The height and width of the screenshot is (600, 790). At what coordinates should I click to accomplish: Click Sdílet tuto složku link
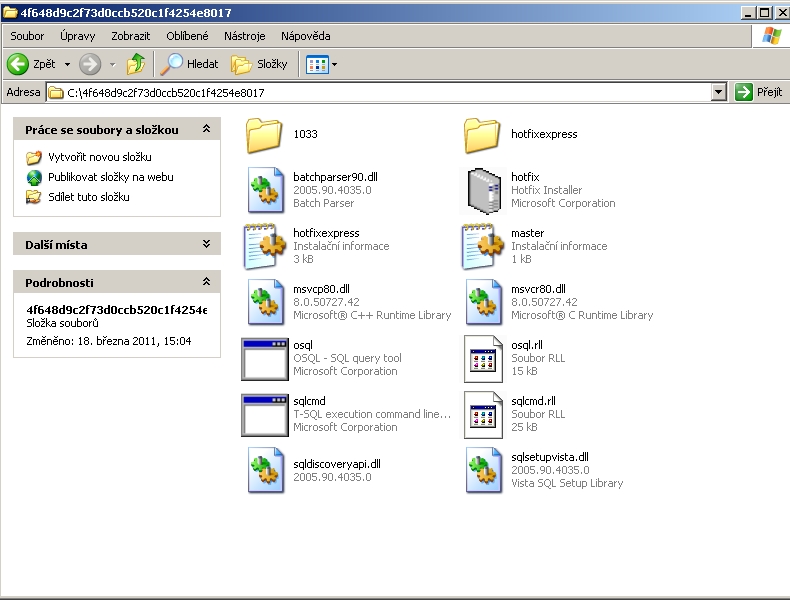89,197
